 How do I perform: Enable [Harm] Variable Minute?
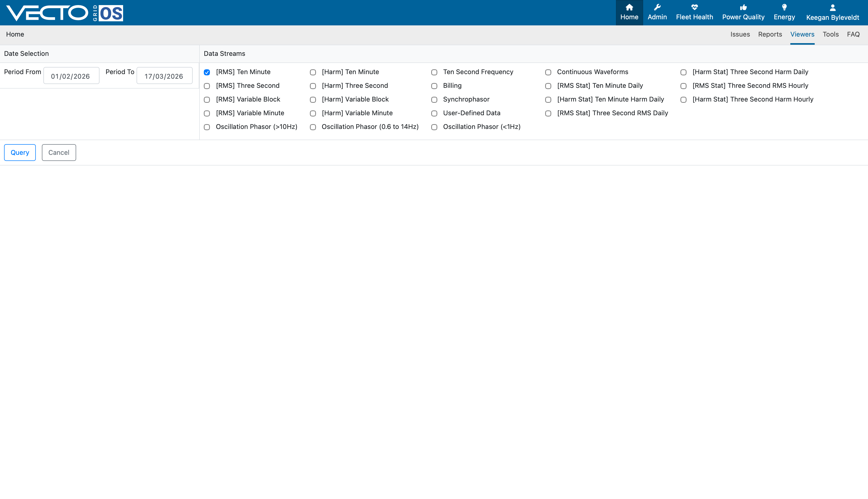pyautogui.click(x=312, y=113)
